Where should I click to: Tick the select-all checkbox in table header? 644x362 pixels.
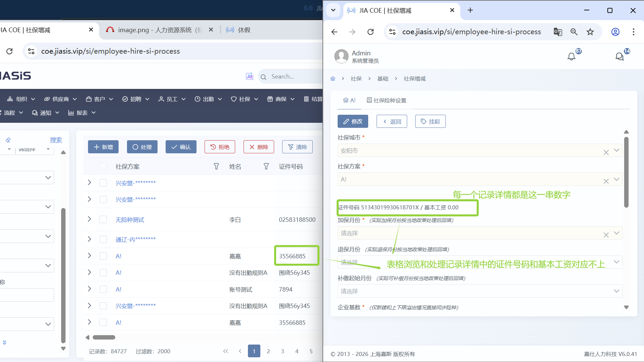coord(103,166)
